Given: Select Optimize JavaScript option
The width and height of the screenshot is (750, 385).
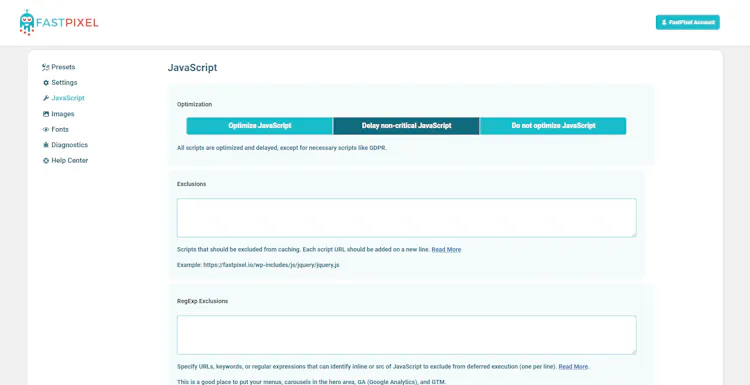Looking at the screenshot, I should 260,126.
